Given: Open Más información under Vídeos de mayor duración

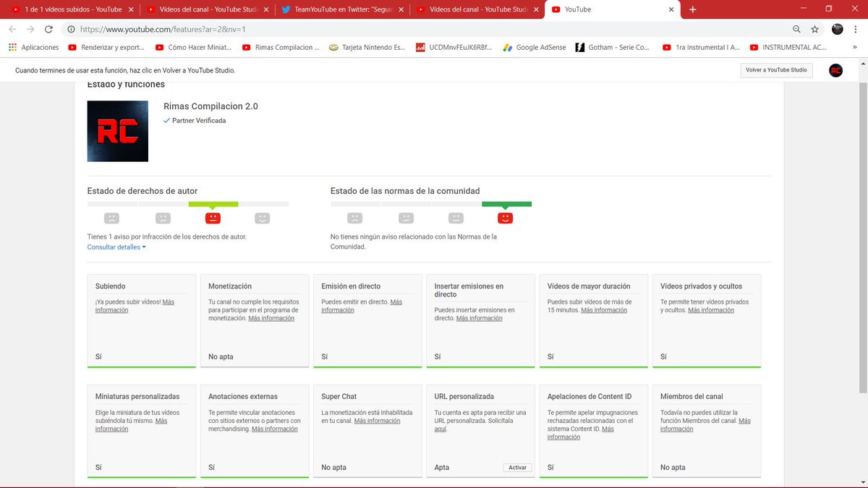Looking at the screenshot, I should (604, 310).
